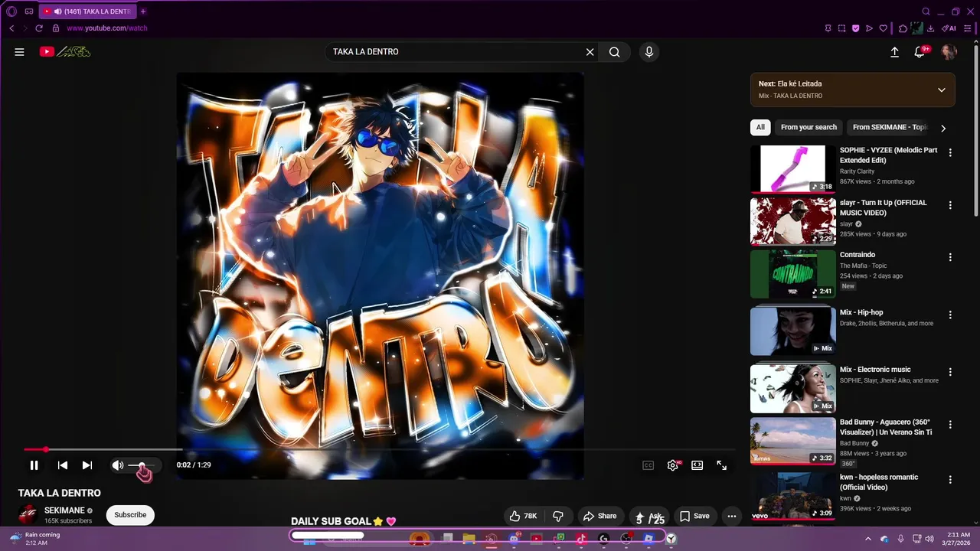Select the All filter chip
The width and height of the screenshot is (980, 551).
pyautogui.click(x=760, y=127)
